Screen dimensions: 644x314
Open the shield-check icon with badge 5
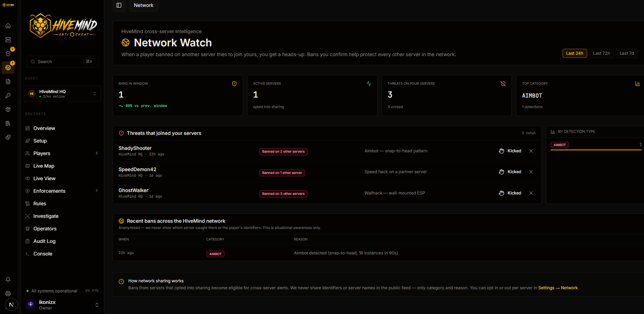click(x=8, y=54)
